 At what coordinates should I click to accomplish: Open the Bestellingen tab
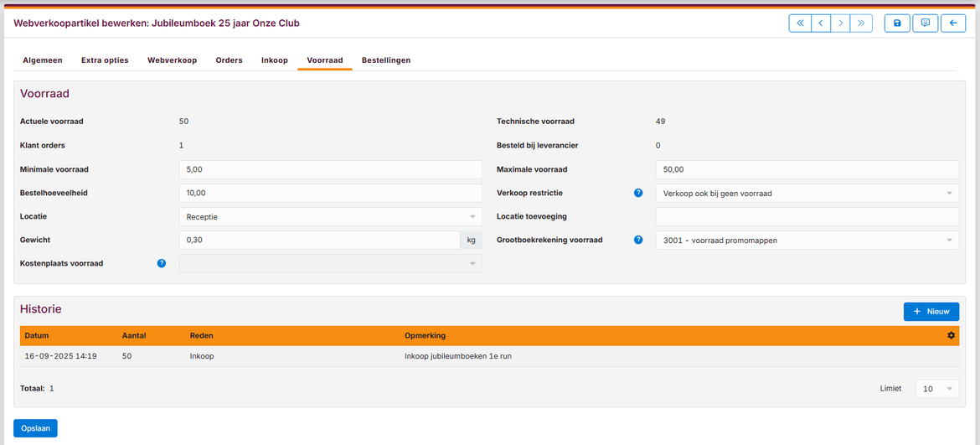385,60
